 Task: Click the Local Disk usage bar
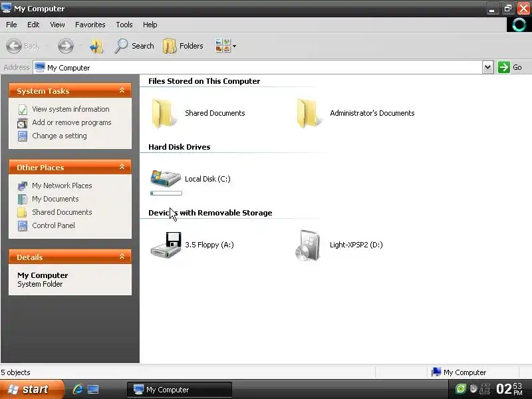click(166, 194)
